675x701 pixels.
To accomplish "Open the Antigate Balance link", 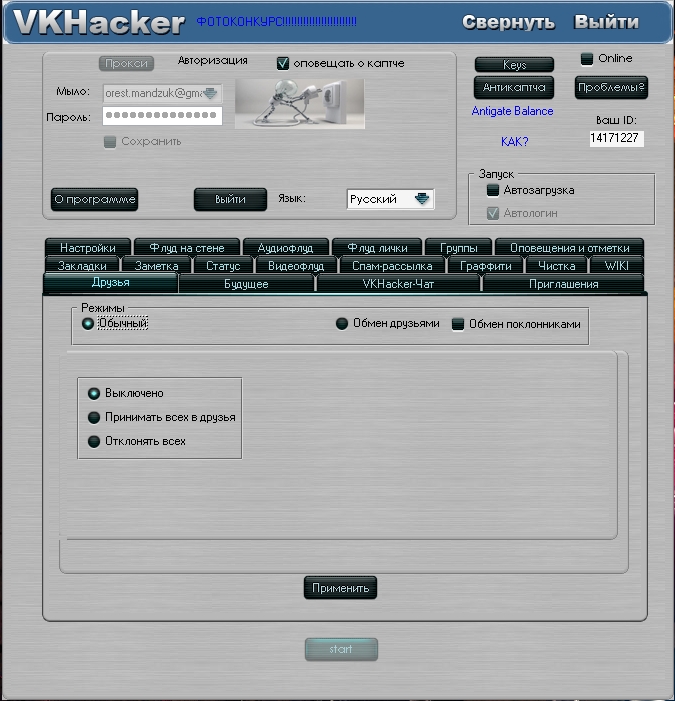I will [x=512, y=111].
